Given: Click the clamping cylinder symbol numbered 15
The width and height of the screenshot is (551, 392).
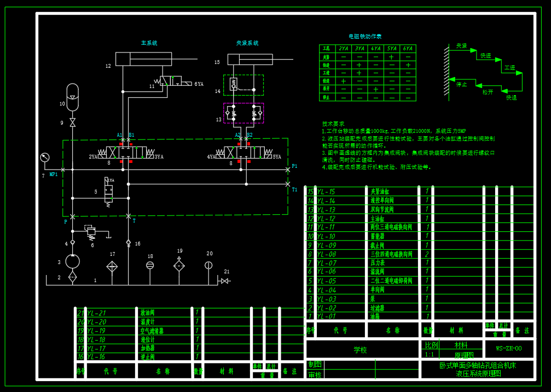Looking at the screenshot, I should (x=250, y=60).
